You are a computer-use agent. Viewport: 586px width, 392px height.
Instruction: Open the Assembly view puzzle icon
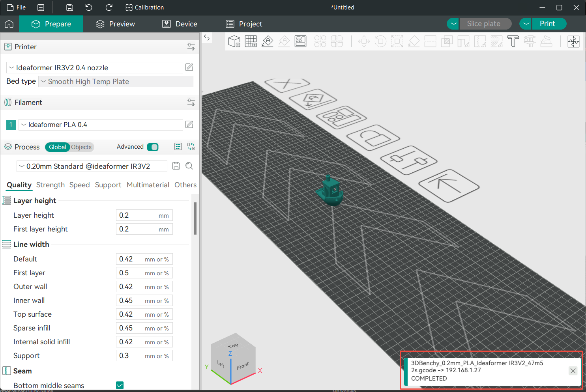click(573, 41)
